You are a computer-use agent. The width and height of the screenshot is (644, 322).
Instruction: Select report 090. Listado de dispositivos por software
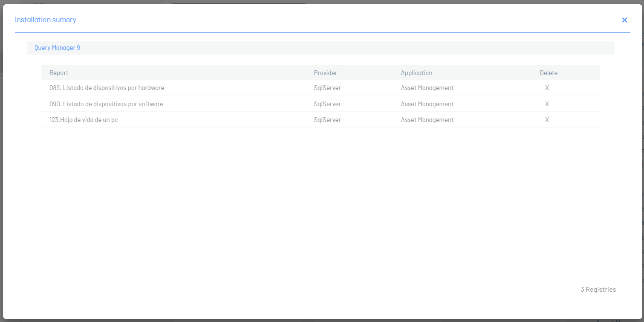106,104
